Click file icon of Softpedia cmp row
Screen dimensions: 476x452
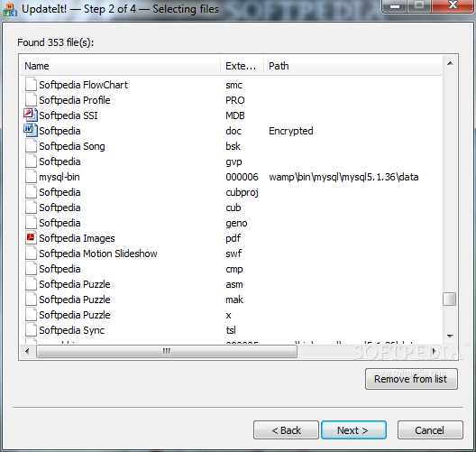click(x=31, y=268)
